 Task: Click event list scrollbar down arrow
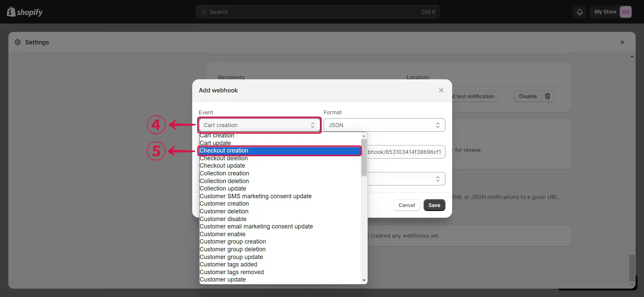[x=364, y=281]
